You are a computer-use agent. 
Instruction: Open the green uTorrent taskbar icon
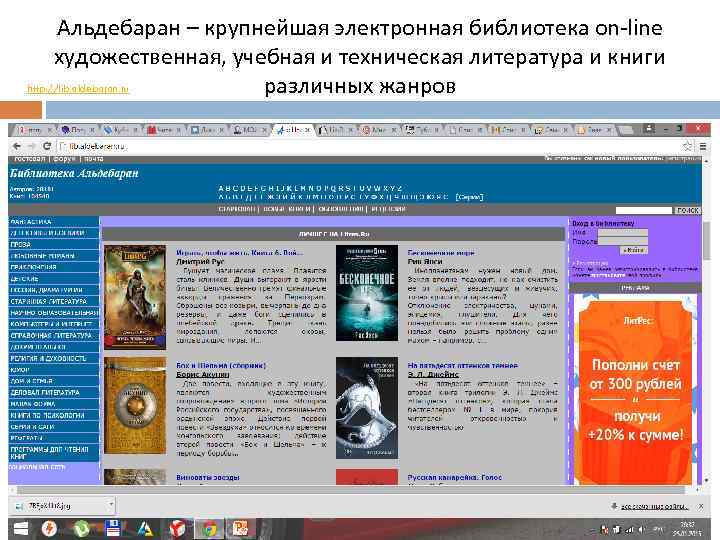tap(81, 529)
